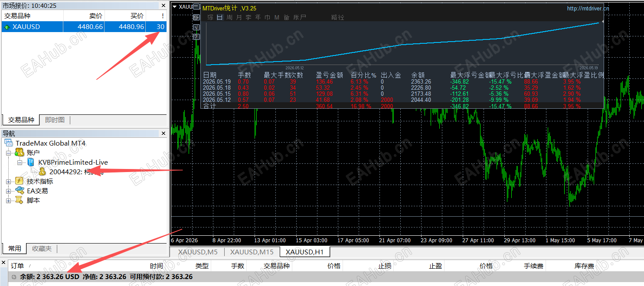This screenshot has width=644, height=286.
Task: Open the XAUUSD chart dropdown triangle
Action: coord(174,6)
